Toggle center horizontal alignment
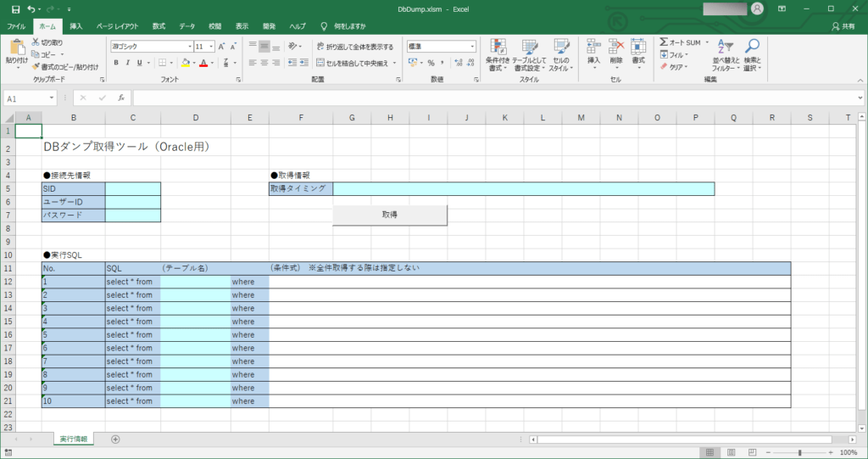Screen dimensions: 868x459 pos(264,63)
